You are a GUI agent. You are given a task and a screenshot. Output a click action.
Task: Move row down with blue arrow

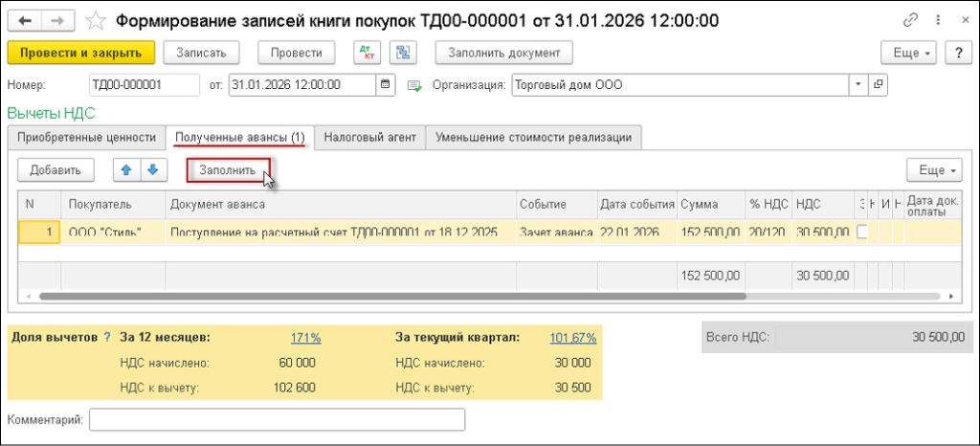click(x=153, y=169)
